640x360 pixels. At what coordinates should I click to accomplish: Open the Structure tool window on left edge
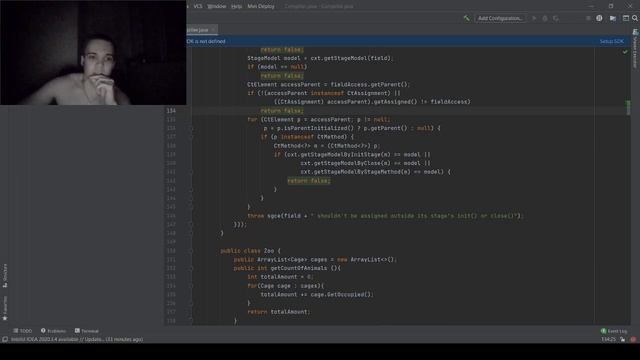(5, 276)
